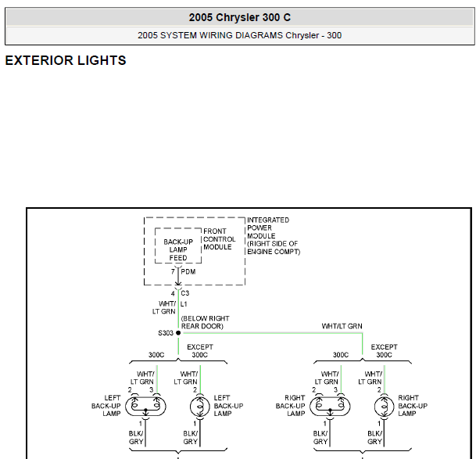Screen dimensions: 476x459
Task: Click "300C" label on the left branch
Action: (156, 355)
